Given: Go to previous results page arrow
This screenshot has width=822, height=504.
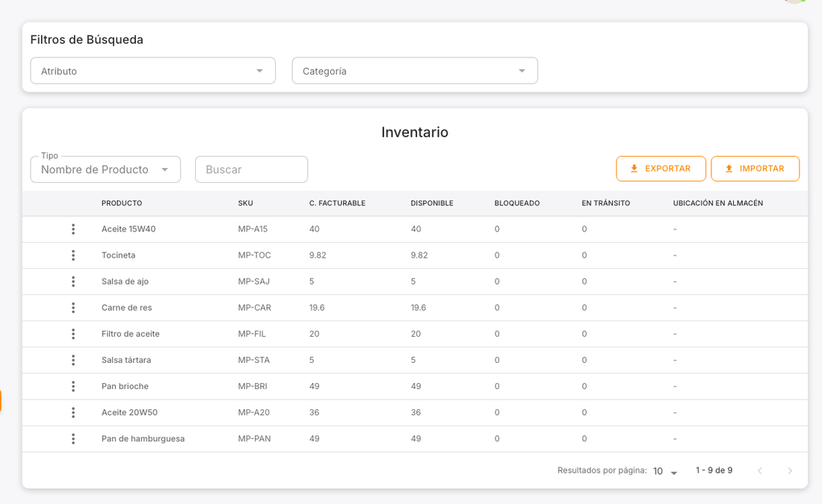Looking at the screenshot, I should [760, 470].
